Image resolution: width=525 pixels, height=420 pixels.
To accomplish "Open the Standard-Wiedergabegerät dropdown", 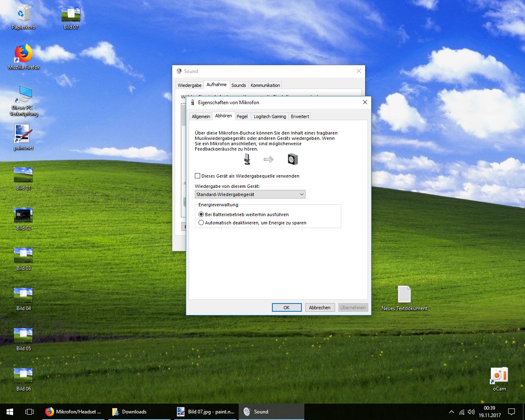I will (250, 194).
